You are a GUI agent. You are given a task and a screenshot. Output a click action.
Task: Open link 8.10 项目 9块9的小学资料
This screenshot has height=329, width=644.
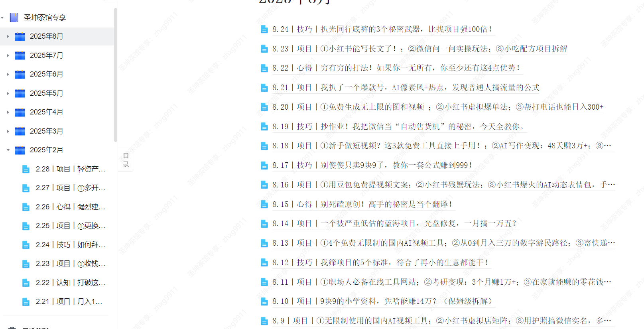[x=383, y=301]
